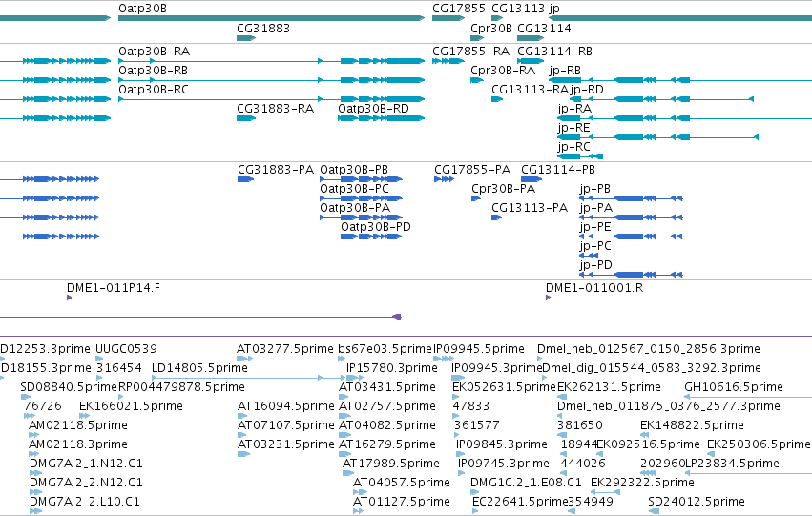
Task: Open the bs67e03.5prime EST label
Action: pyautogui.click(x=385, y=349)
